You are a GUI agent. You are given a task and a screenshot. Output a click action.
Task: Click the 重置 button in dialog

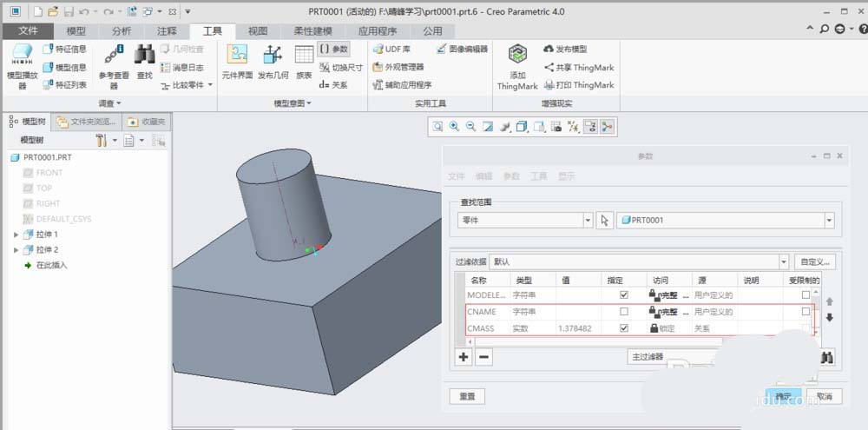pos(467,397)
